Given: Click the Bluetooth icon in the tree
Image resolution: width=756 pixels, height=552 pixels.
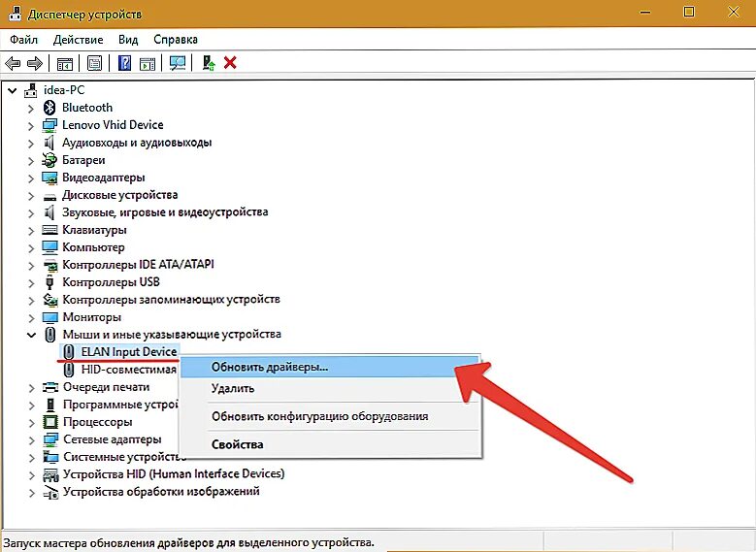Looking at the screenshot, I should point(49,108).
